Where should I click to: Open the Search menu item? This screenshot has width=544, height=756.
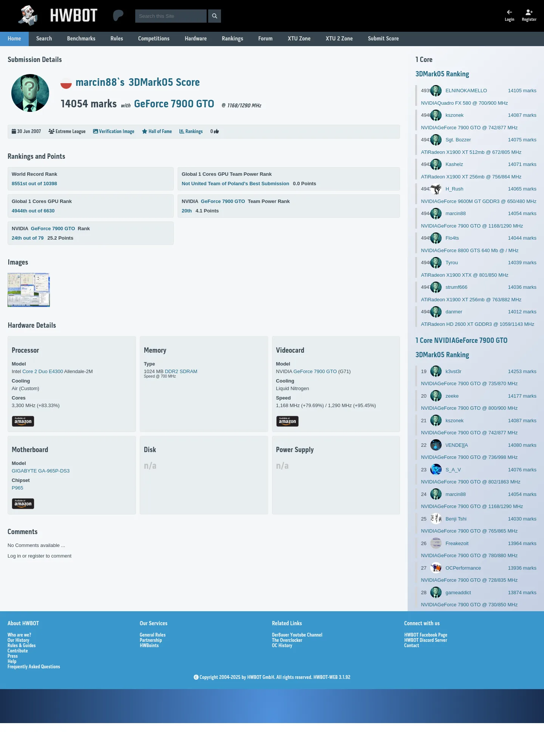44,39
